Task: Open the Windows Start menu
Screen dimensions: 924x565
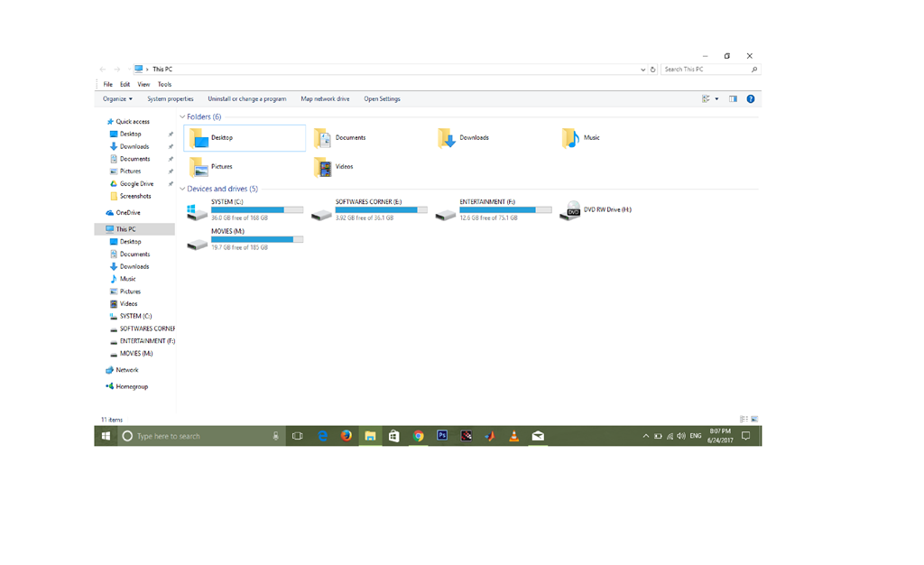Action: [x=106, y=436]
